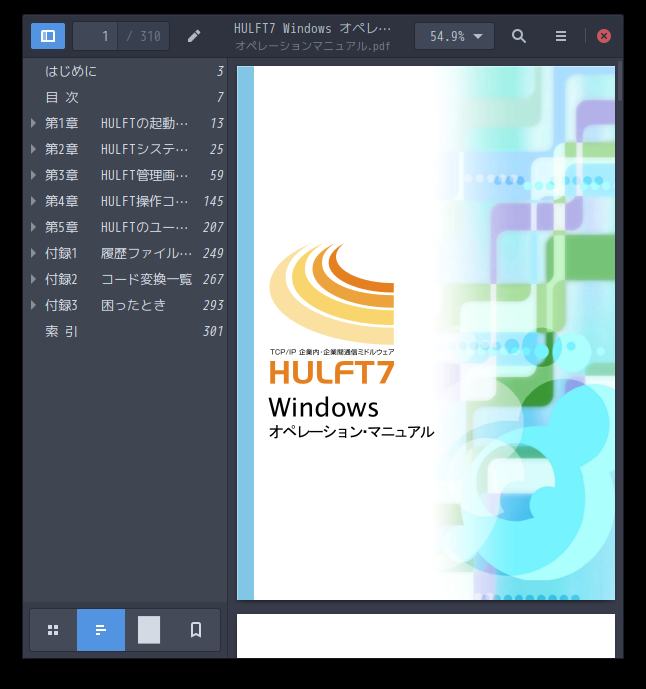Expand 第5章 HULFTのユー chapter
This screenshot has width=646, height=689.
pos(33,227)
